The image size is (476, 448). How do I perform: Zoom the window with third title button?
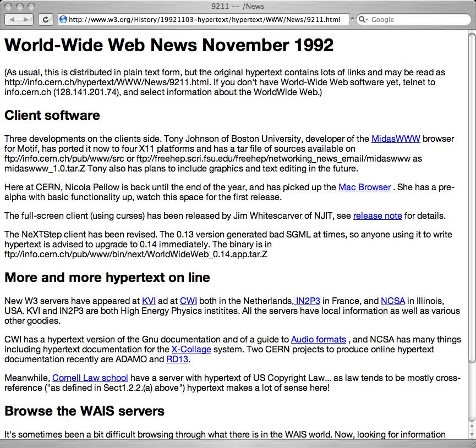[31, 7]
